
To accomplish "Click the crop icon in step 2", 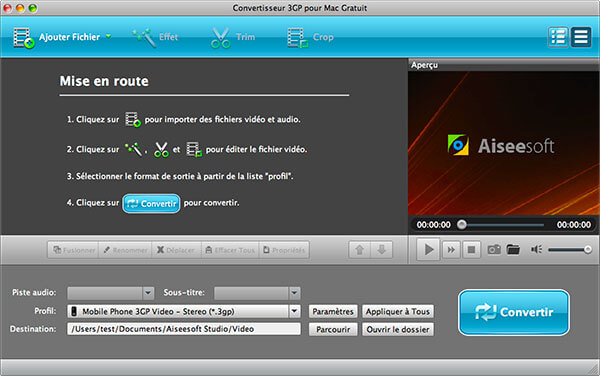I will point(194,149).
